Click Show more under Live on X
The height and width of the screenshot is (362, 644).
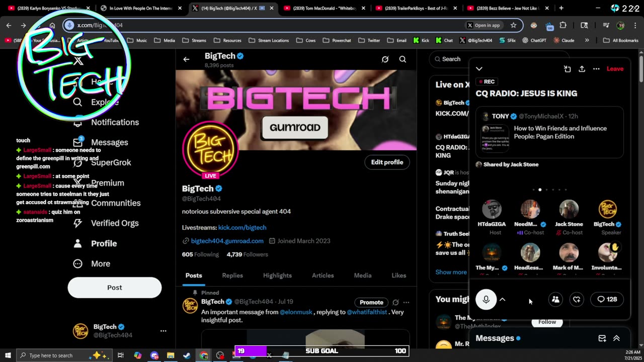click(x=451, y=272)
